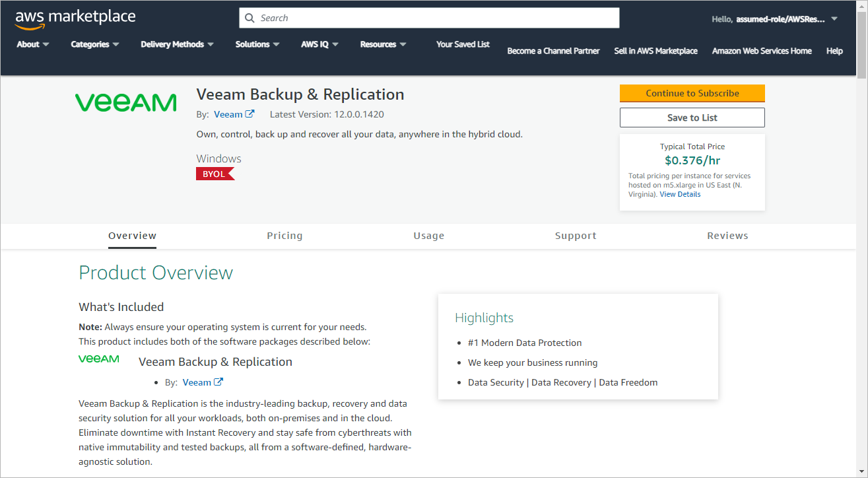Click the red BYOL badge

pos(215,174)
